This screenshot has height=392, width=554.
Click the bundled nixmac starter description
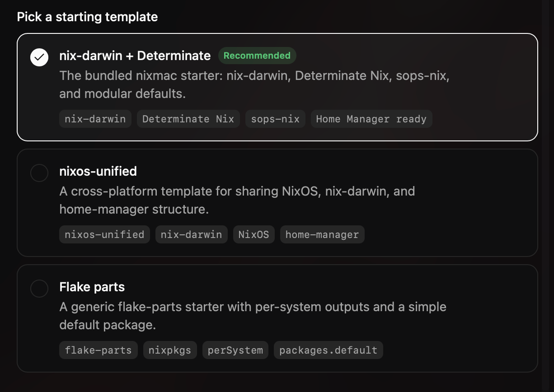255,84
